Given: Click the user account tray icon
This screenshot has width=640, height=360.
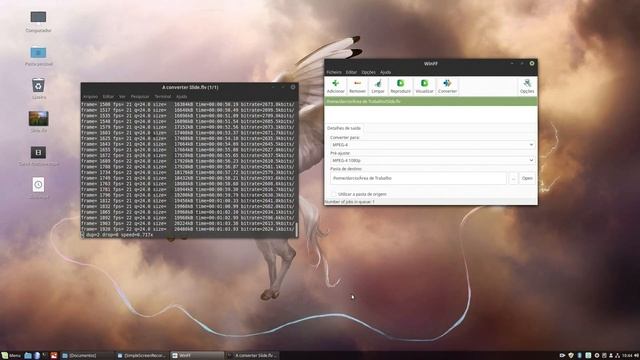Looking at the screenshot, I should coord(611,356).
